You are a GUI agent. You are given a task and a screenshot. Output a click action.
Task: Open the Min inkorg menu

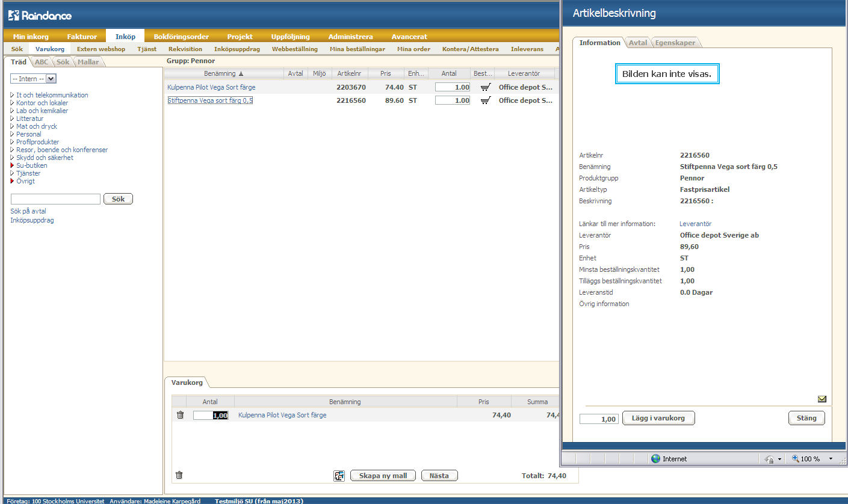[x=31, y=37]
